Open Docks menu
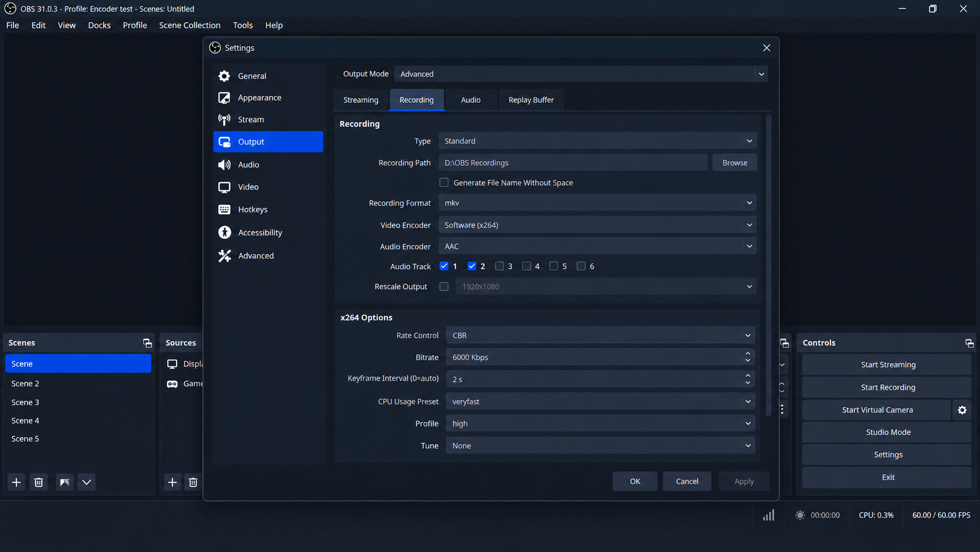This screenshot has width=980, height=552. pyautogui.click(x=99, y=25)
